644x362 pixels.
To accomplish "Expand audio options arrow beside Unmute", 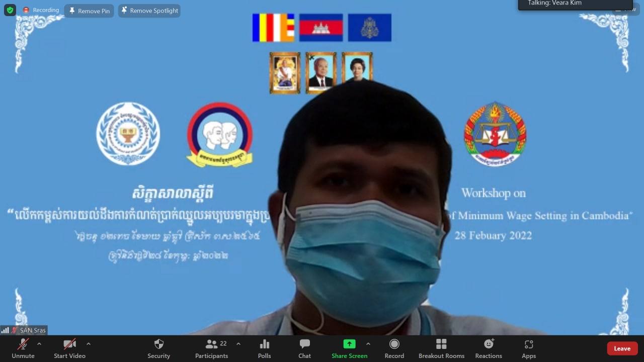I will [x=39, y=344].
